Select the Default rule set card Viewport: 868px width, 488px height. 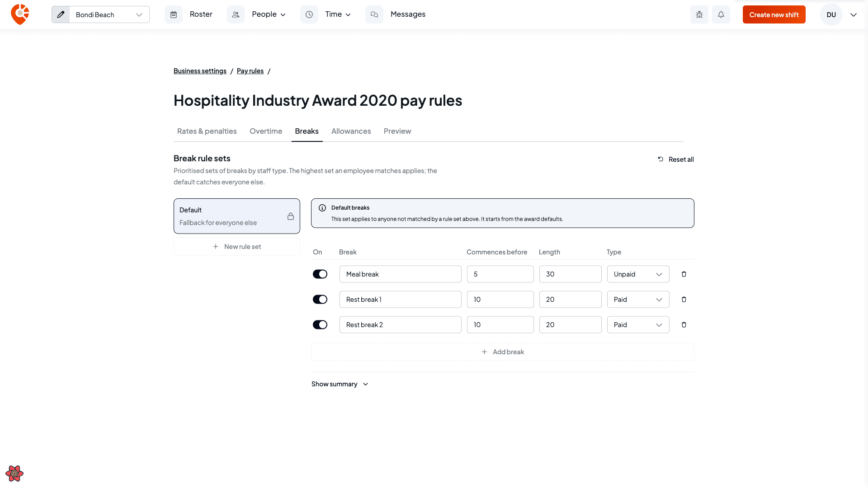point(237,216)
